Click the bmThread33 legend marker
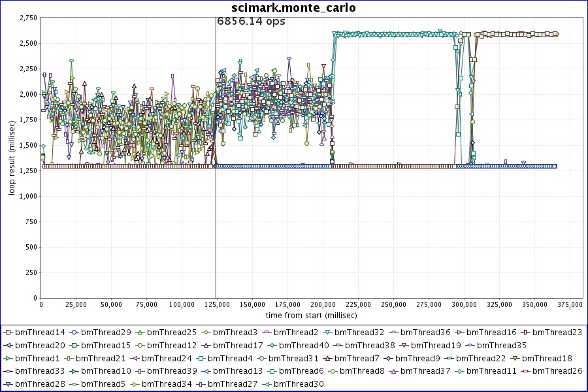 pos(8,372)
